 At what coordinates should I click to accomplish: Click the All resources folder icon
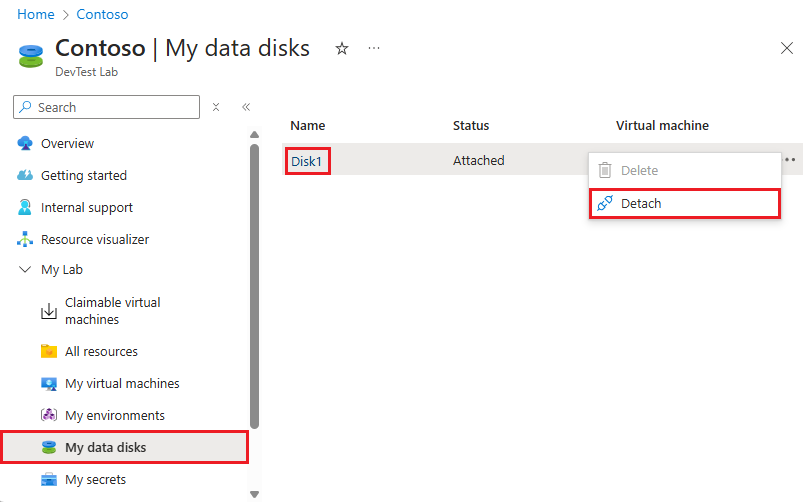point(49,352)
